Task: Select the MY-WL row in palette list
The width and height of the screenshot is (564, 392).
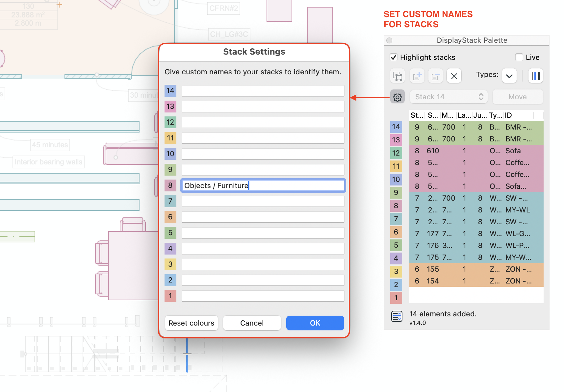Action: [476, 210]
